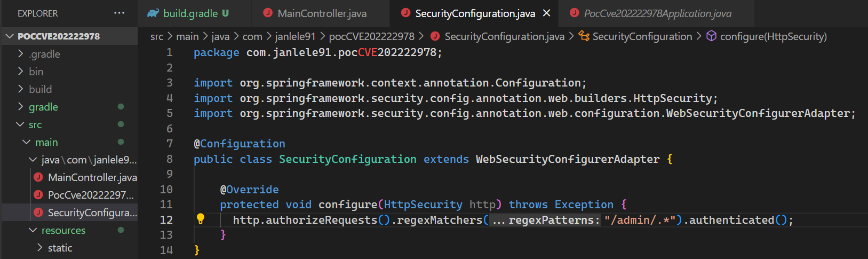
Task: Click the method cube icon in breadcrumb
Action: (712, 36)
